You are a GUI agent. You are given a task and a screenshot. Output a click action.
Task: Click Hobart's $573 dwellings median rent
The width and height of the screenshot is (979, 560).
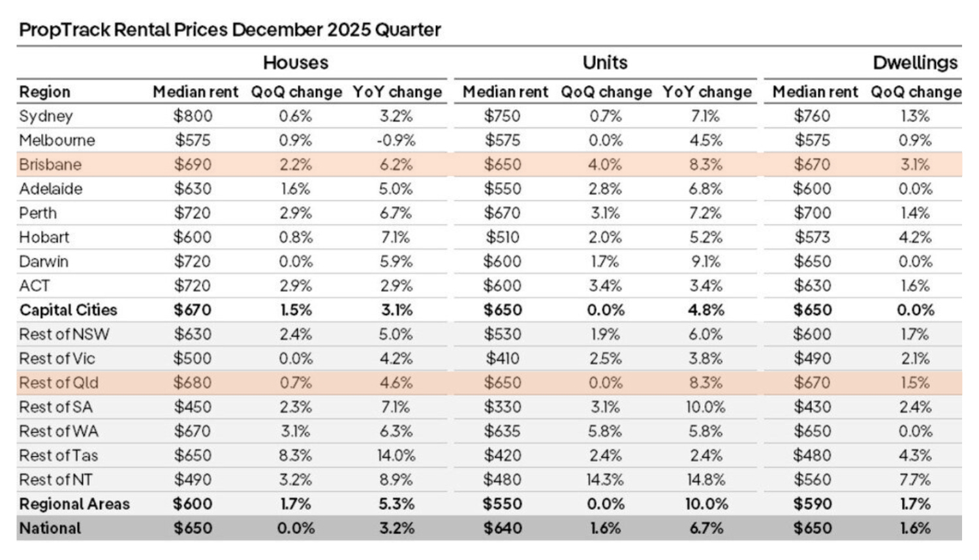(x=812, y=238)
